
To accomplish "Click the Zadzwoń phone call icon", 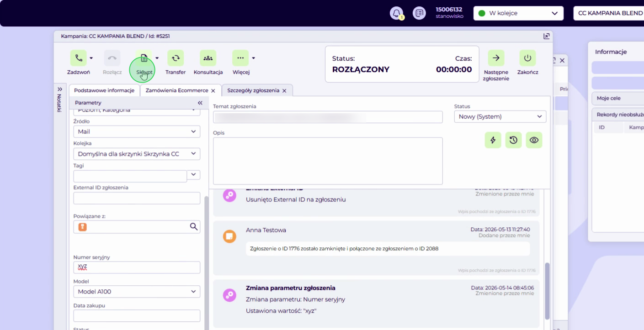I will (x=79, y=58).
